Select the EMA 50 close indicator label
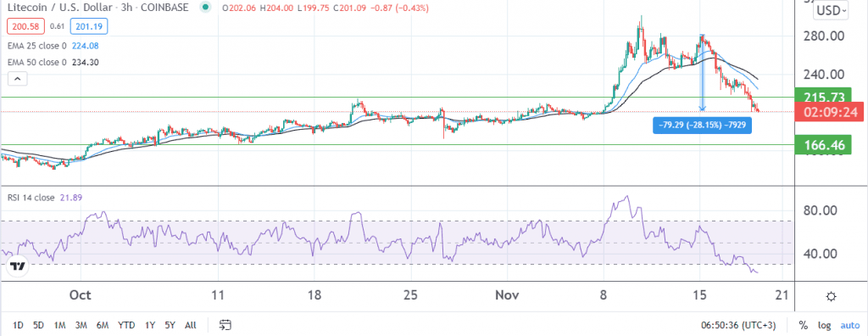 click(x=37, y=63)
